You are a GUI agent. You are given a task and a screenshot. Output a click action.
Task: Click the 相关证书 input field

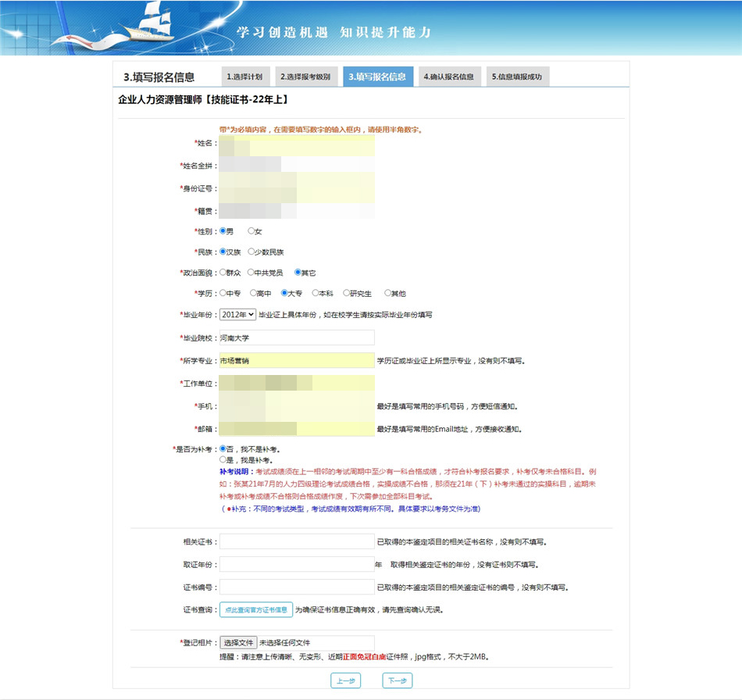pos(297,541)
